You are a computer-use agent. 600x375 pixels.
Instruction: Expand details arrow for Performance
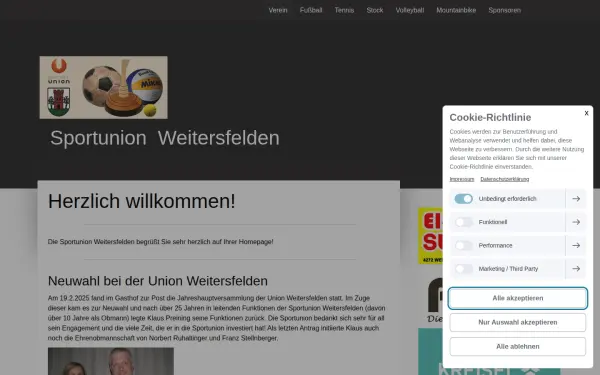click(576, 245)
